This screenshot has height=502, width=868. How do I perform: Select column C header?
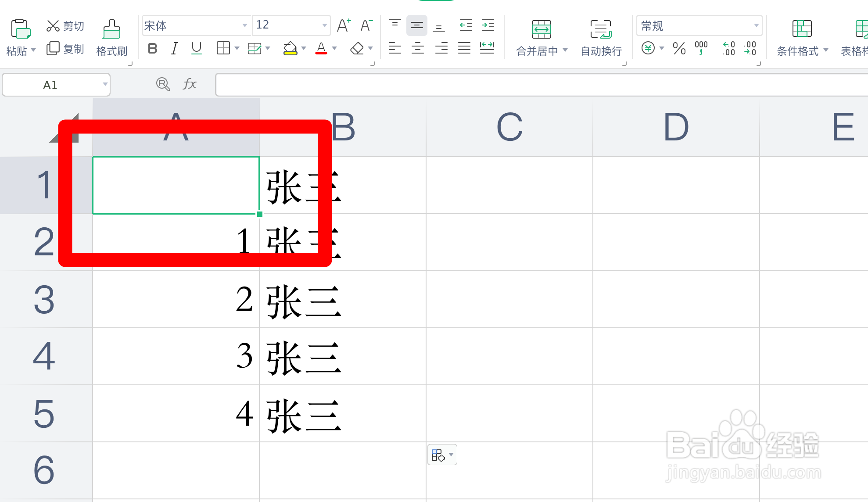[x=509, y=128]
